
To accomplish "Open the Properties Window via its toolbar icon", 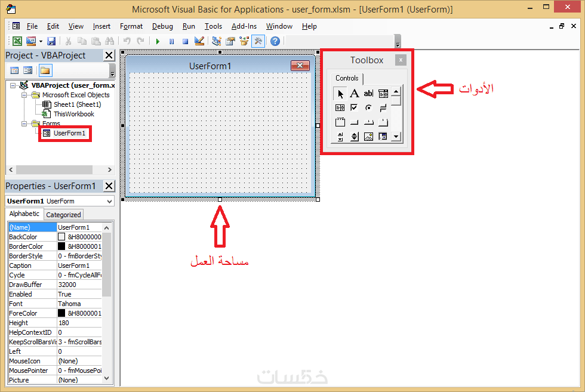I will pos(230,41).
